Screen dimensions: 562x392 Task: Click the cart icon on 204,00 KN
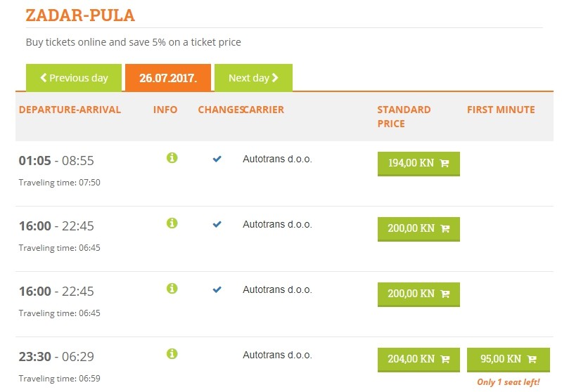[445, 360]
